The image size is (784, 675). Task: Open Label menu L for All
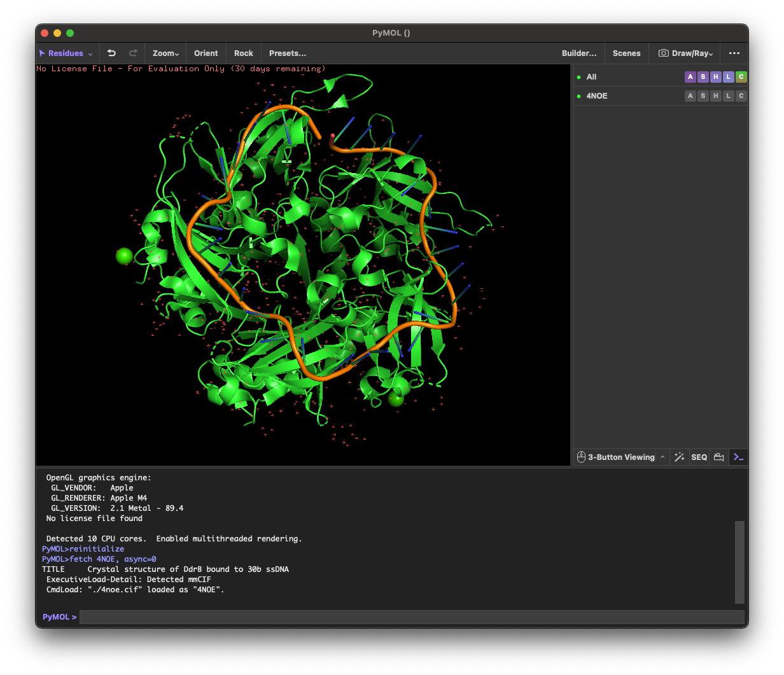[x=728, y=76]
